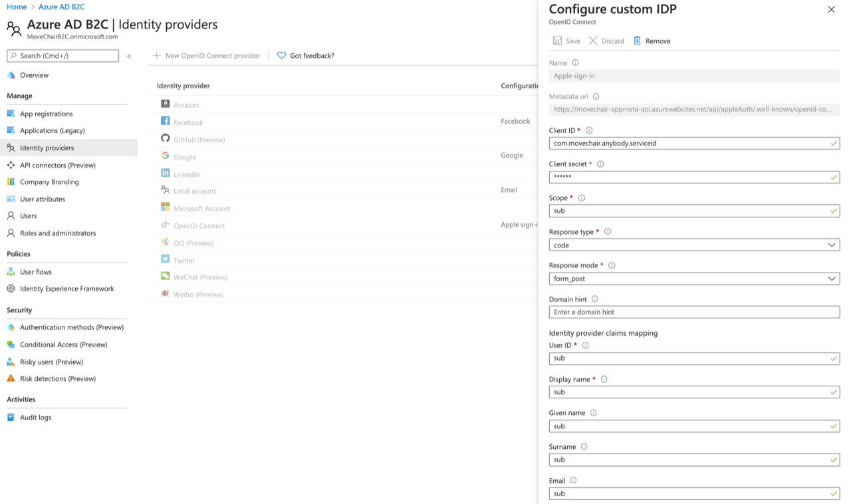Show info tooltip for User ID

tap(585, 345)
